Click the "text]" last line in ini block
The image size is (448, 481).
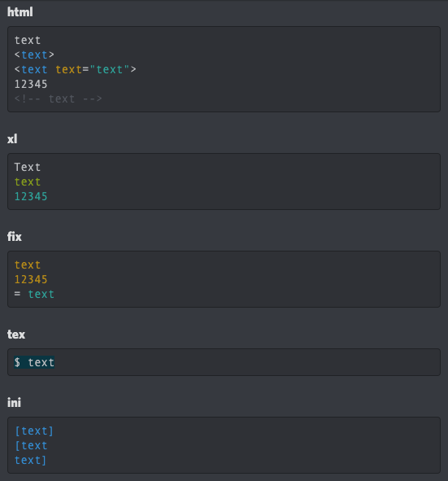31,460
